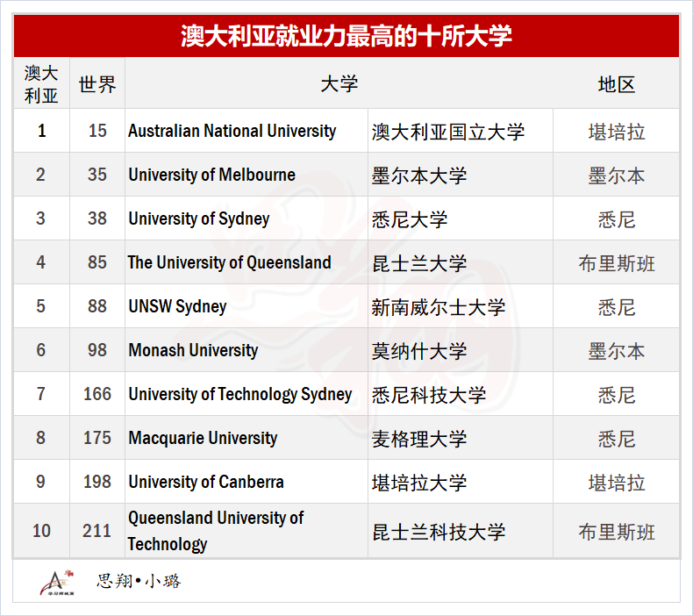Click world rank 38 cell
This screenshot has height=616, width=693.
97,218
